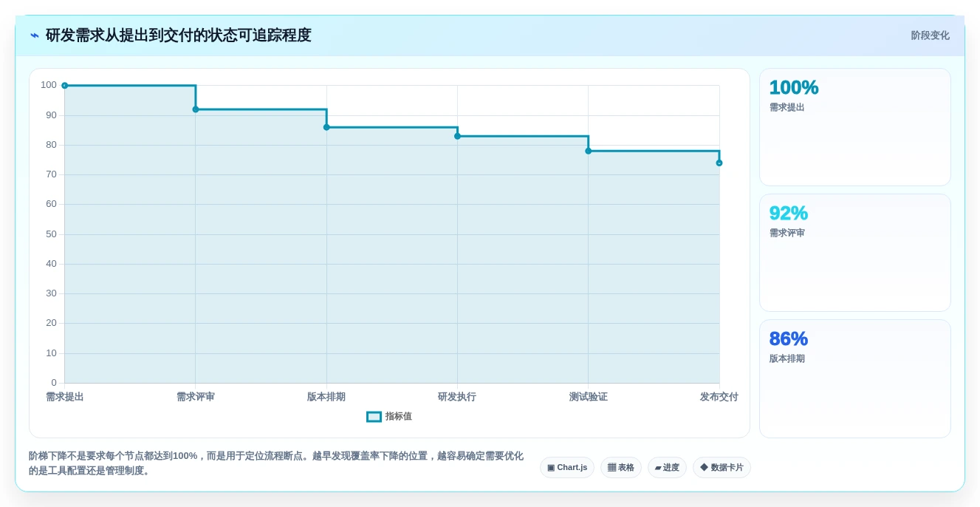The width and height of the screenshot is (980, 507).
Task: Click the 发布交付 x-axis label
Action: click(719, 397)
